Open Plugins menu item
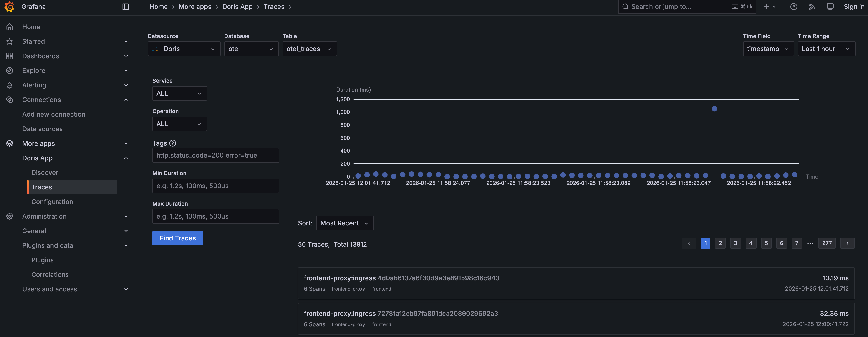 coord(43,260)
